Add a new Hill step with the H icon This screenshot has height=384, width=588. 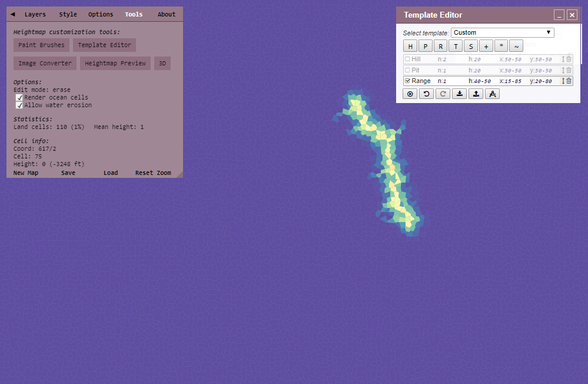click(410, 45)
